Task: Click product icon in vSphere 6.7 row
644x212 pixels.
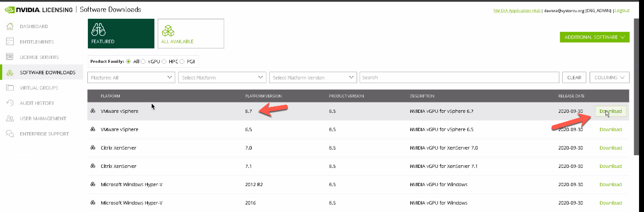Action: coord(93,111)
